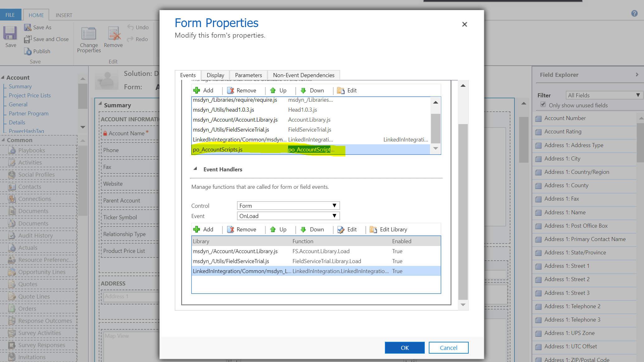The image size is (644, 362).
Task: Click the Add icon in Form Libraries toolbar
Action: coord(197,90)
